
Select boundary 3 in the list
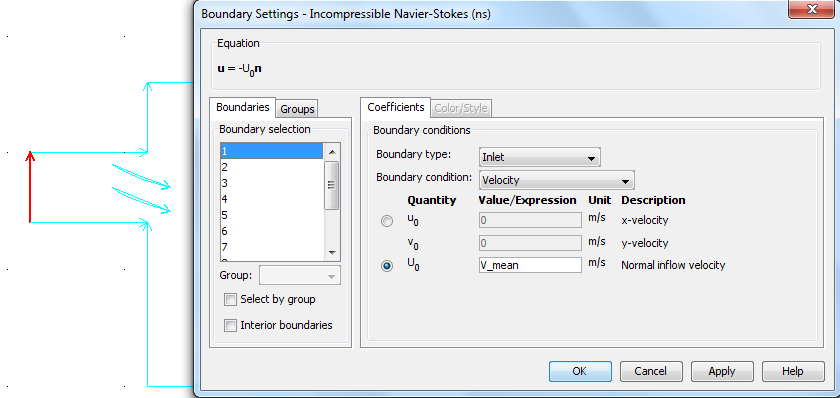(x=272, y=183)
